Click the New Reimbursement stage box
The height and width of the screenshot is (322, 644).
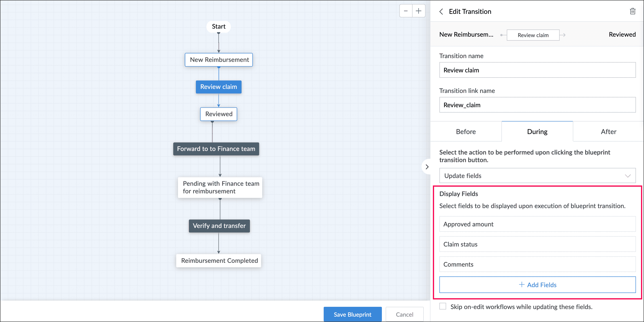(219, 60)
